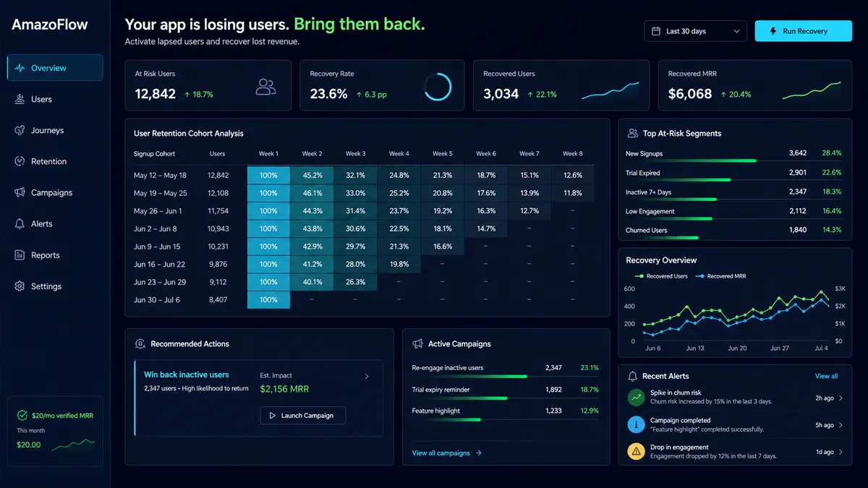Expand the Spike in churn risk alert chevron
868x488 pixels.
click(x=841, y=398)
